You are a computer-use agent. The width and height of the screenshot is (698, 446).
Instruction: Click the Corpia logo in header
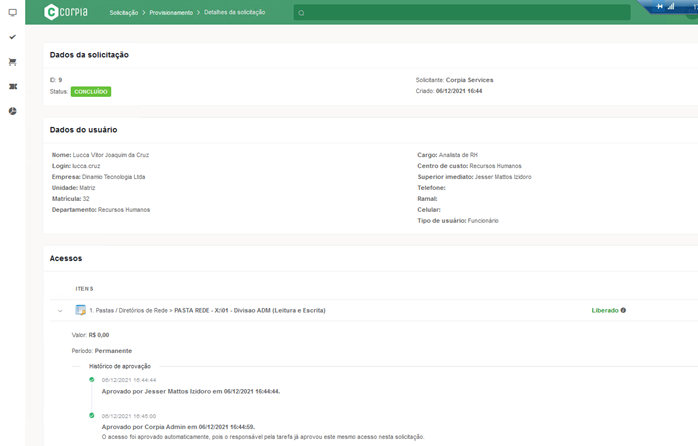pyautogui.click(x=66, y=13)
